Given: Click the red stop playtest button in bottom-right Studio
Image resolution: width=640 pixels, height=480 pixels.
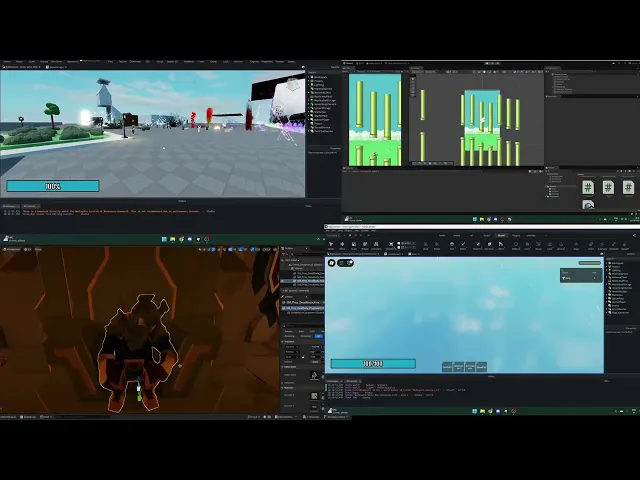Looking at the screenshot, I should point(355,236).
